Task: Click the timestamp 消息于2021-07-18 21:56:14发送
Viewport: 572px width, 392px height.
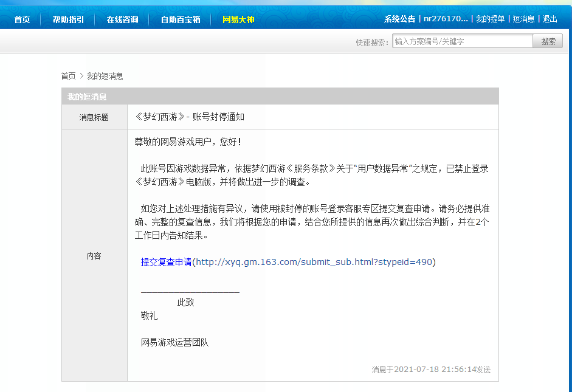Action: (x=431, y=370)
